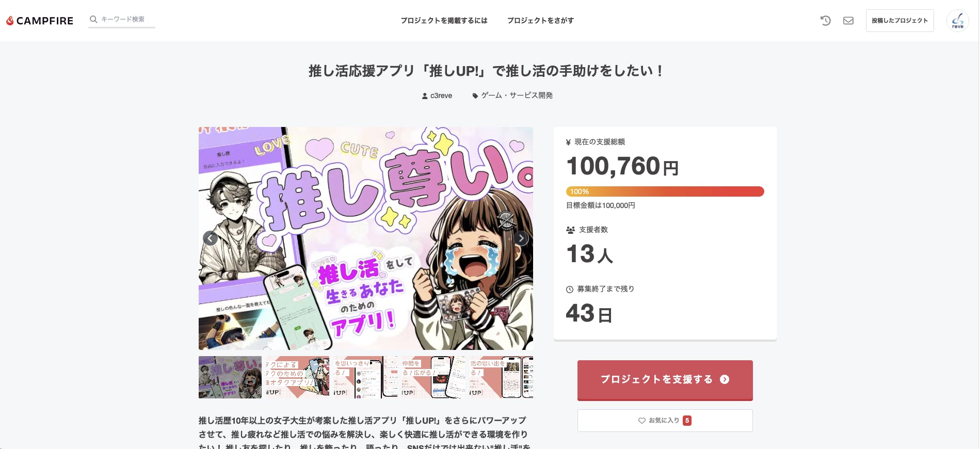Click プロジェクトを支援する button
980x449 pixels.
pyautogui.click(x=665, y=380)
